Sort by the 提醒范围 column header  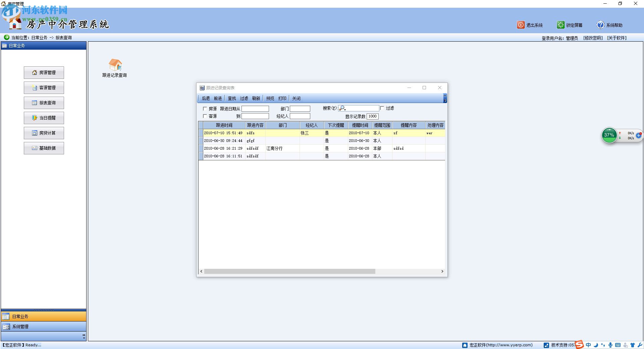click(382, 125)
